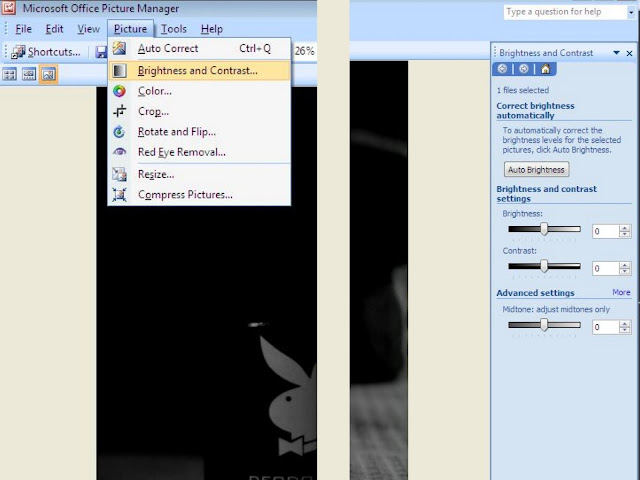Click the Midtone value field
The height and width of the screenshot is (480, 640).
(605, 327)
